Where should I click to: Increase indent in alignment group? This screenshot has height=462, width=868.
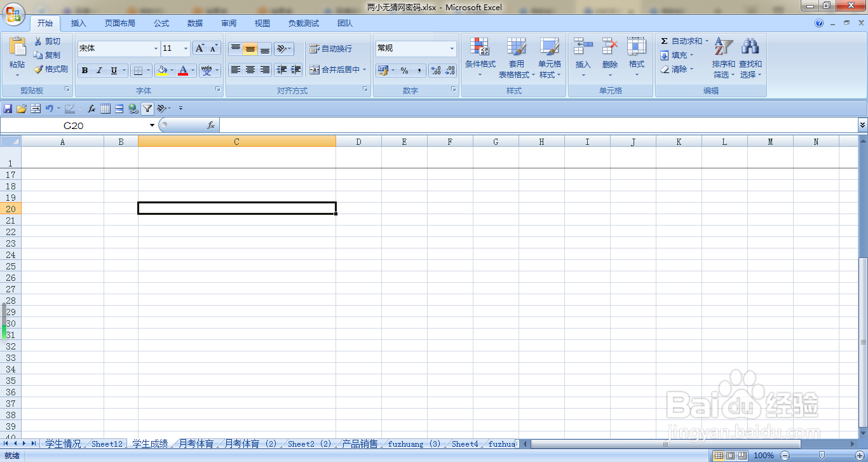click(x=295, y=70)
